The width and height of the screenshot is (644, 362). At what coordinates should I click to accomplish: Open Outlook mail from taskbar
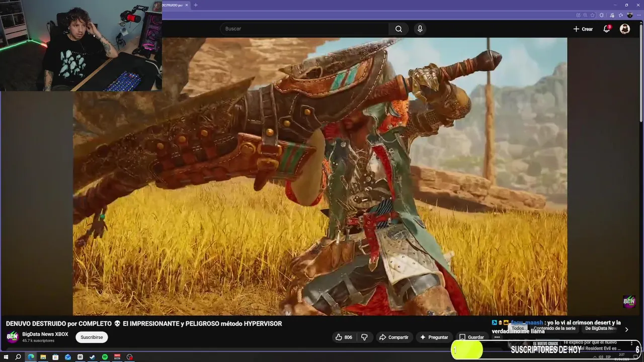point(68,357)
